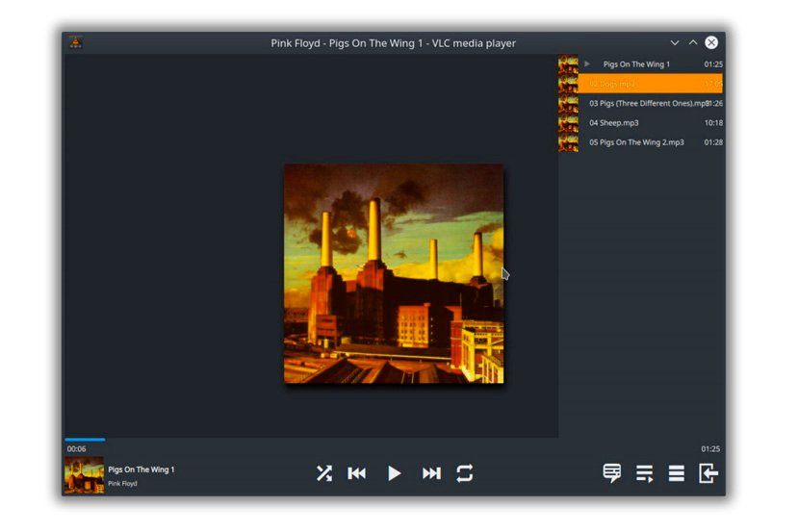
Task: Choose 05 Pigs On The Wing 2.mp3
Action: pyautogui.click(x=636, y=142)
